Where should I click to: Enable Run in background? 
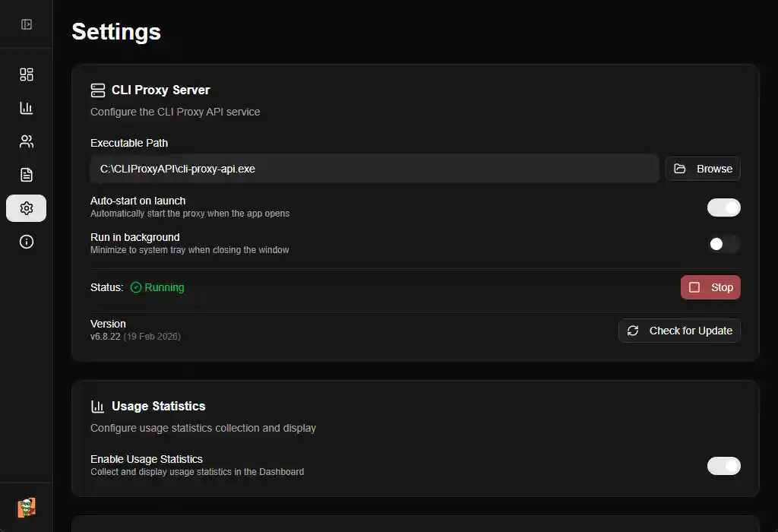[723, 244]
